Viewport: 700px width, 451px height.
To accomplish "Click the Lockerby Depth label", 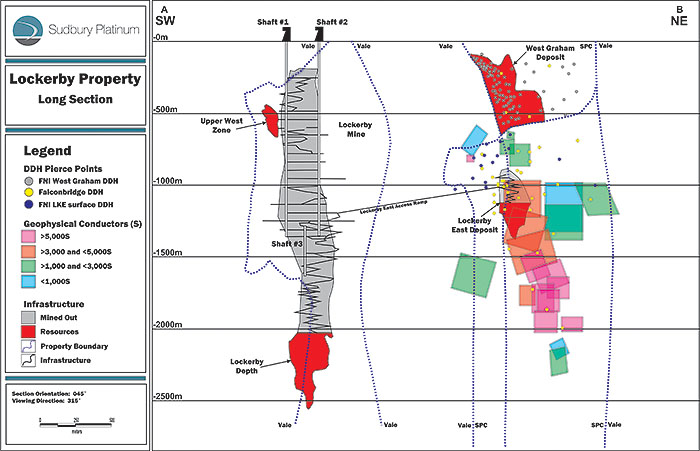I will tap(247, 366).
